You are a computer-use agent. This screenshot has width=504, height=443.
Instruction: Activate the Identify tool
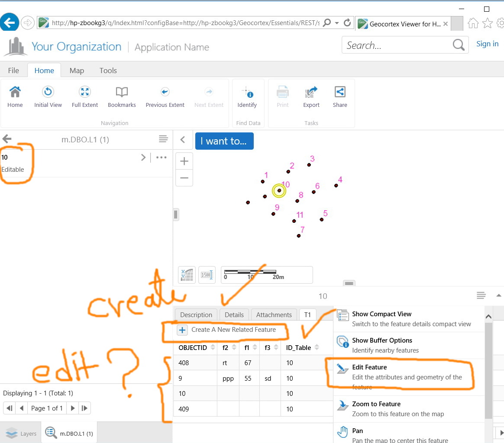(x=247, y=97)
